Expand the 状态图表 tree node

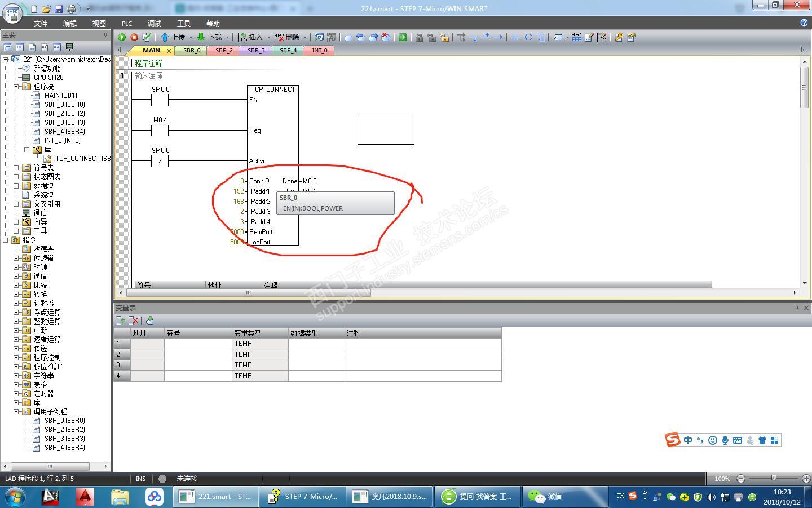(x=16, y=177)
